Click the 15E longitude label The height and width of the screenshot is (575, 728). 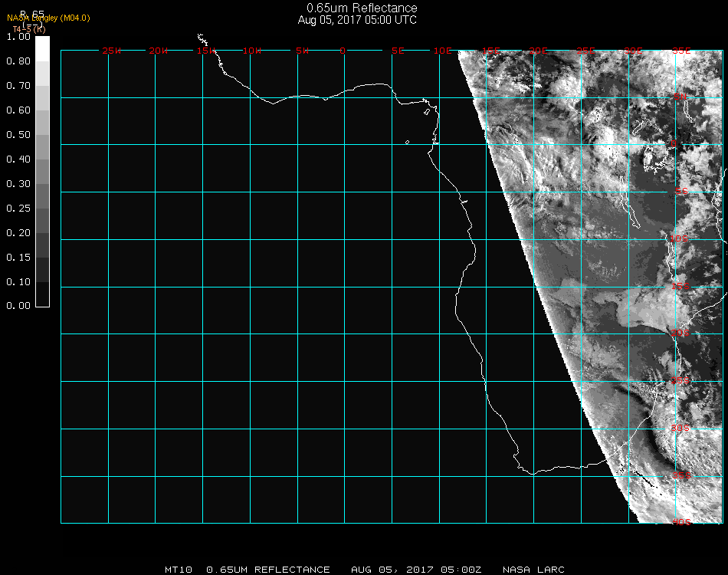(491, 51)
